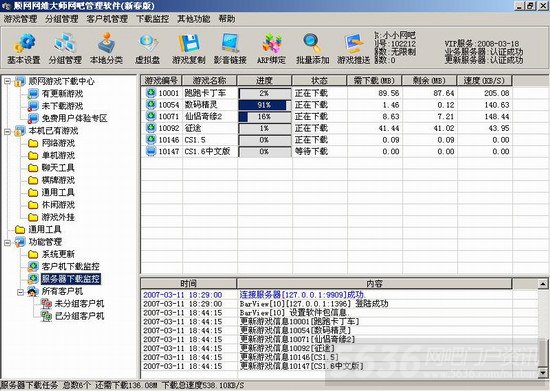
Task: Open 游戏推送 game push icon
Action: click(x=354, y=43)
